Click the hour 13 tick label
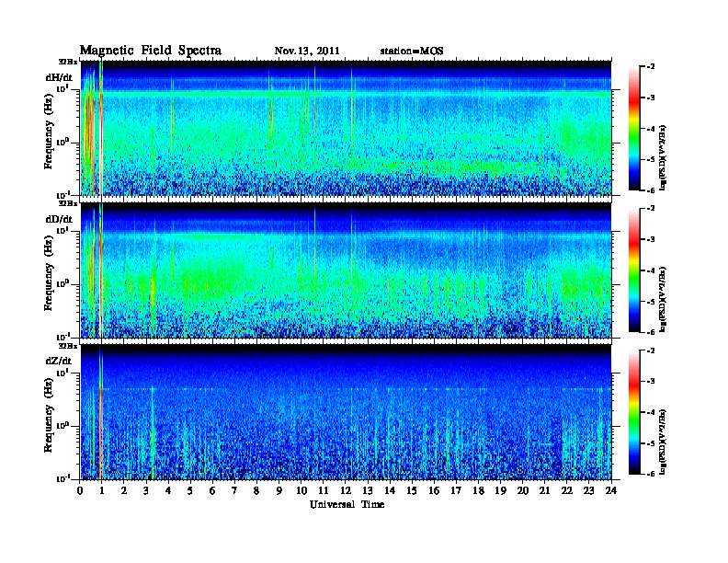The width and height of the screenshot is (728, 563). pos(368,490)
